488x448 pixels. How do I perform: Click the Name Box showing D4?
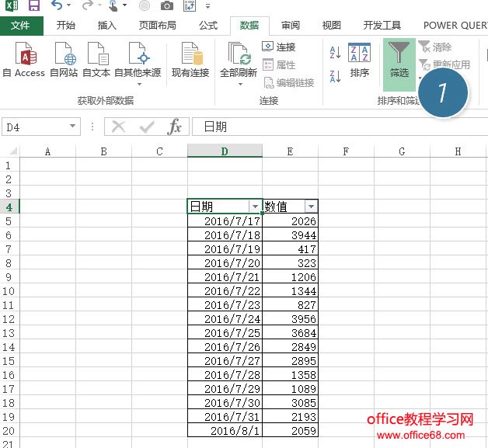[35, 127]
